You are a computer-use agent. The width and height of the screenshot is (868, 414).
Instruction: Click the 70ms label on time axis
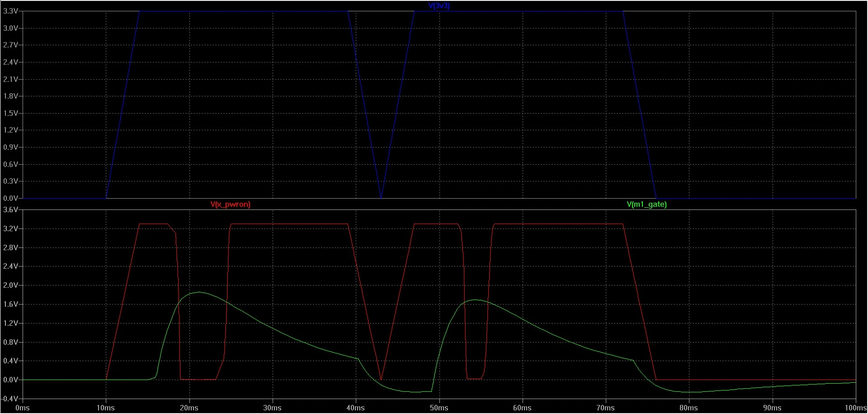(605, 408)
